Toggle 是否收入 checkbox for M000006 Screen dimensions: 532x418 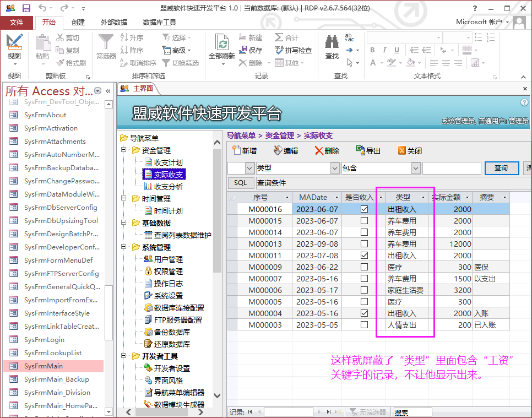click(364, 290)
